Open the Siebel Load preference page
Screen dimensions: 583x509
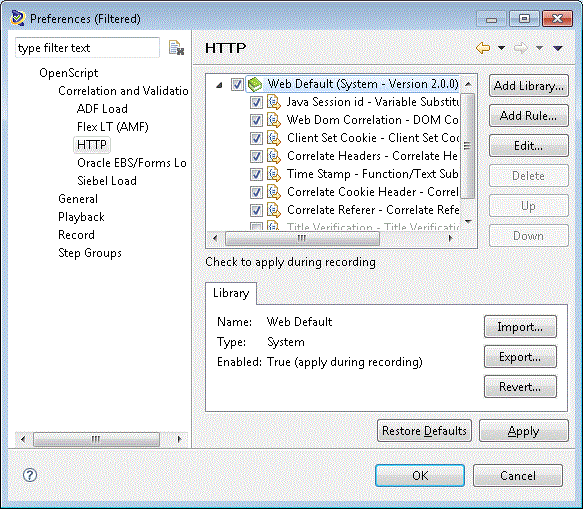tap(107, 181)
